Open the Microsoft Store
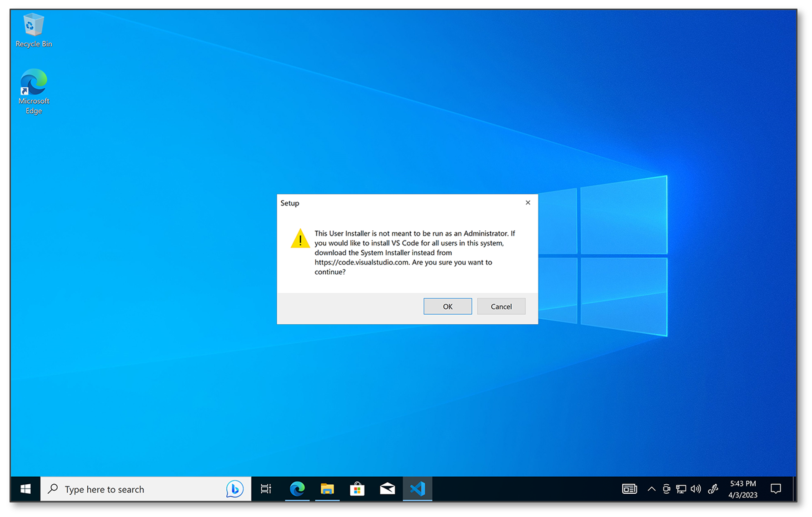 (x=357, y=489)
